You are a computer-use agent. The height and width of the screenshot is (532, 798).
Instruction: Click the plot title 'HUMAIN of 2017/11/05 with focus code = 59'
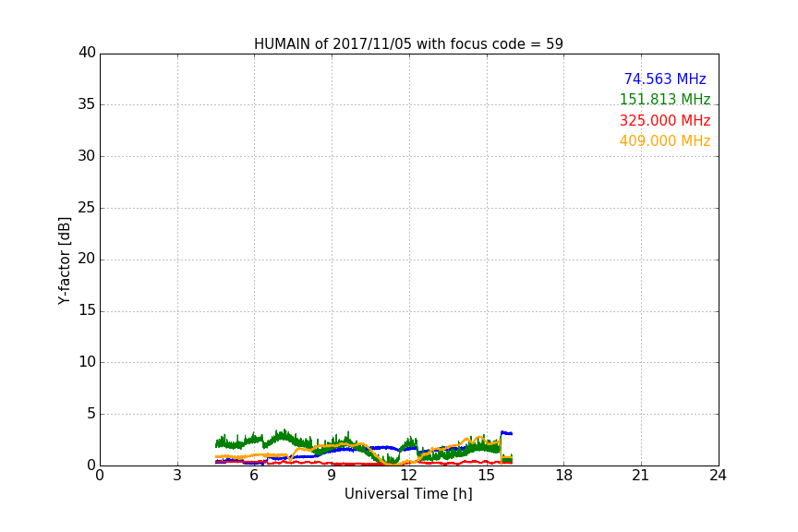(x=408, y=44)
